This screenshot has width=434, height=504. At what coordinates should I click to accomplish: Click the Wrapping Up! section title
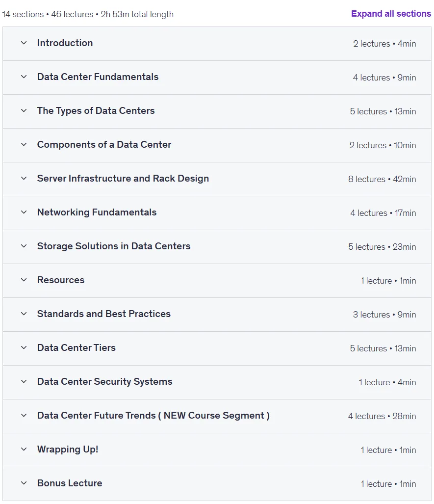point(68,449)
